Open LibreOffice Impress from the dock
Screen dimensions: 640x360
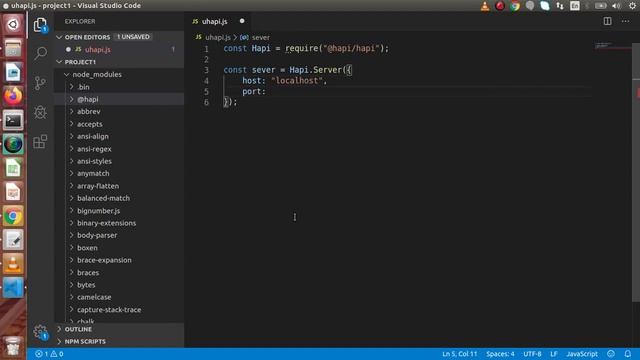coord(13,192)
